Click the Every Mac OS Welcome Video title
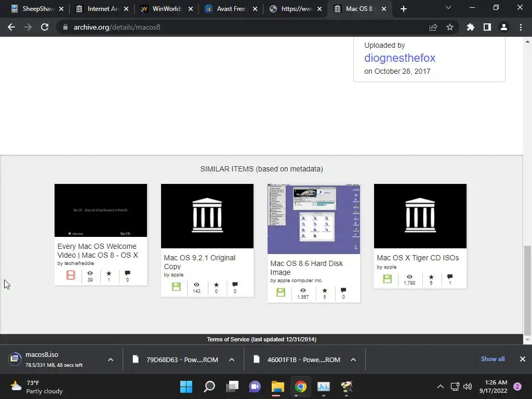The width and height of the screenshot is (532, 399). pyautogui.click(x=98, y=251)
